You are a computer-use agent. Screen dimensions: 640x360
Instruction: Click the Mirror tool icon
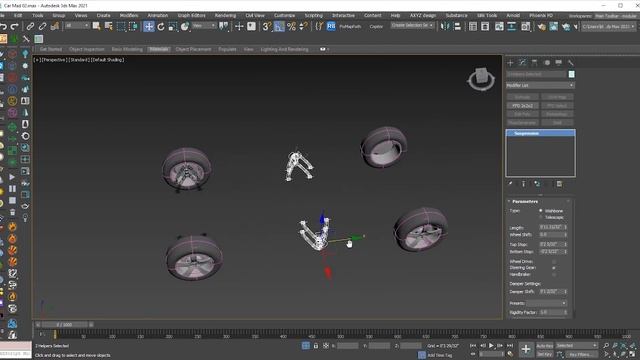click(445, 27)
